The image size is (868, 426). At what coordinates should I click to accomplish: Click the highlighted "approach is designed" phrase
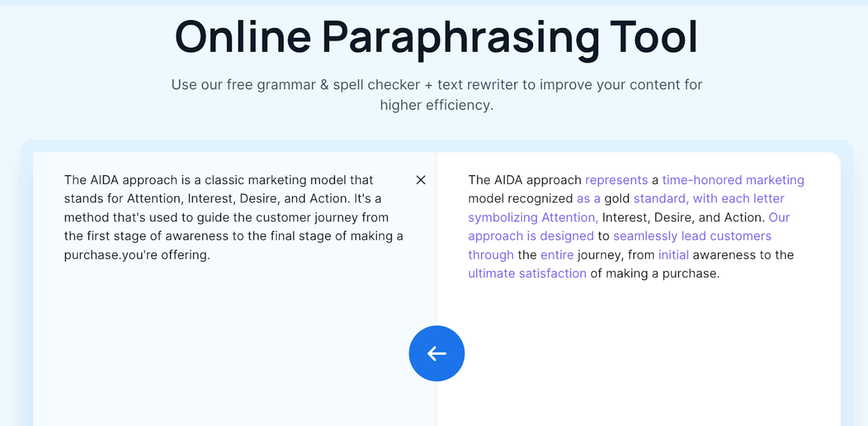point(531,236)
